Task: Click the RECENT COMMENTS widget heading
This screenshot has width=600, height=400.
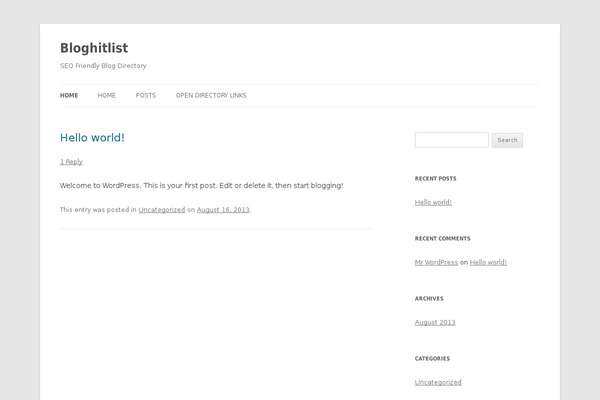Action: pyautogui.click(x=443, y=238)
